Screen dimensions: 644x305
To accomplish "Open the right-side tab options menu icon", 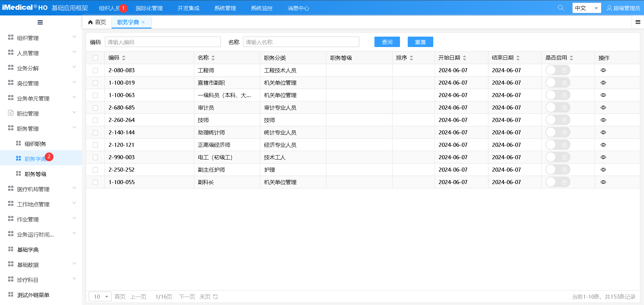I will (638, 22).
